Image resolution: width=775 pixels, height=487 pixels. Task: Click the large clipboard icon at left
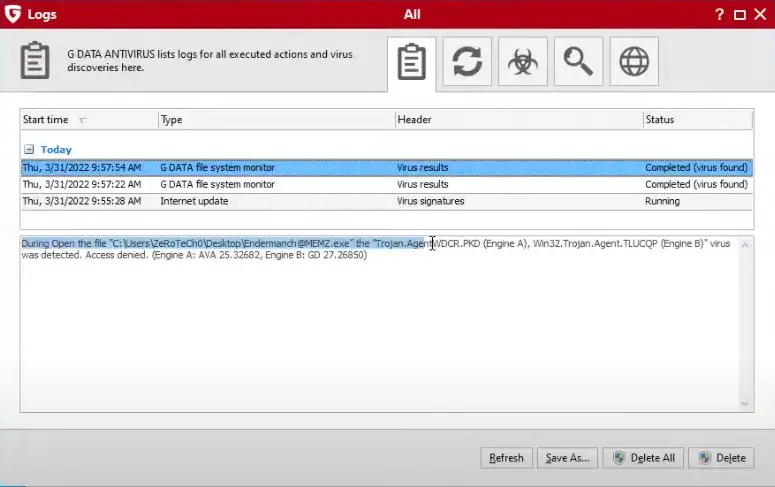35,60
